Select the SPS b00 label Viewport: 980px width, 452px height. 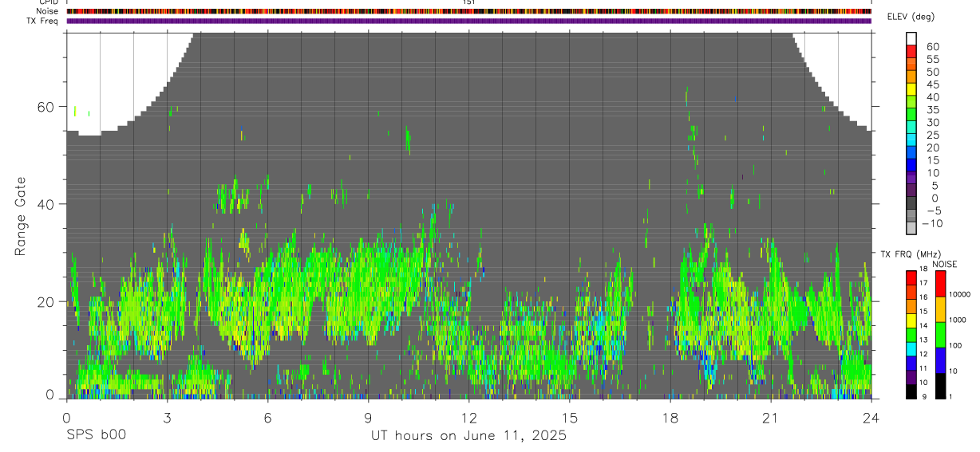95,436
